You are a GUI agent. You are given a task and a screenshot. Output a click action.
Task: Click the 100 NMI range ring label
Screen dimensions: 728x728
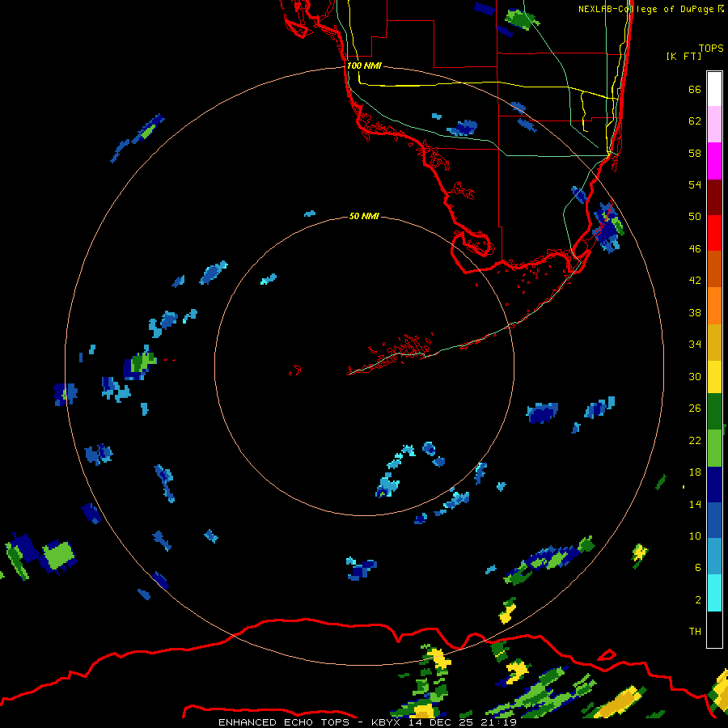[364, 66]
